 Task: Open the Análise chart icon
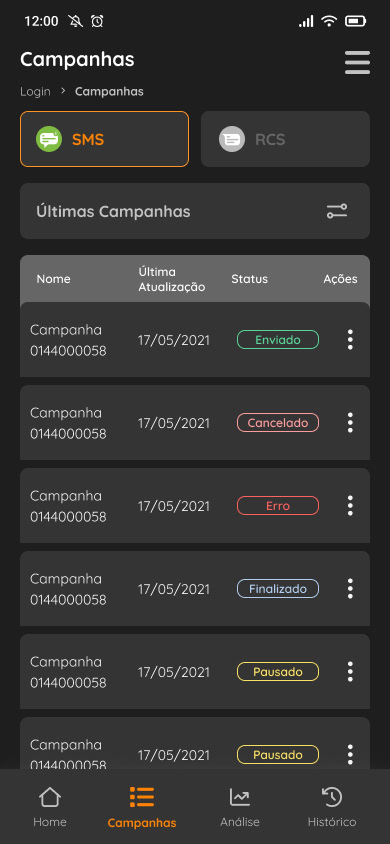tap(240, 797)
